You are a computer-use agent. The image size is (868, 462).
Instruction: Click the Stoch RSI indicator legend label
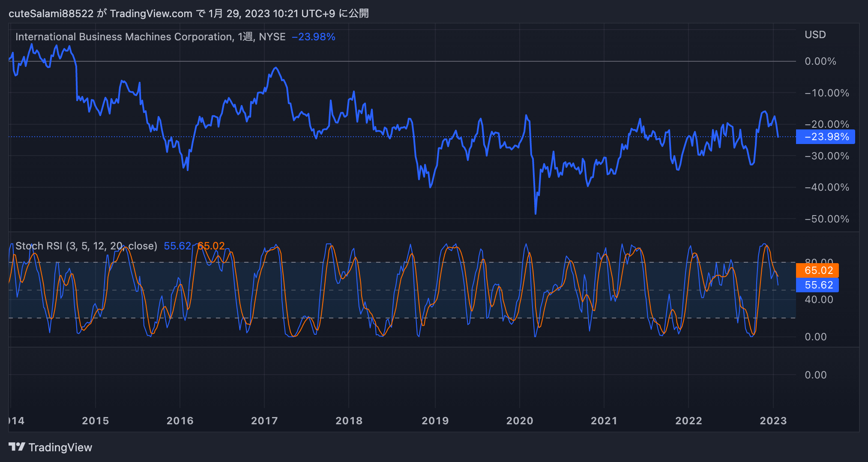[x=86, y=246]
